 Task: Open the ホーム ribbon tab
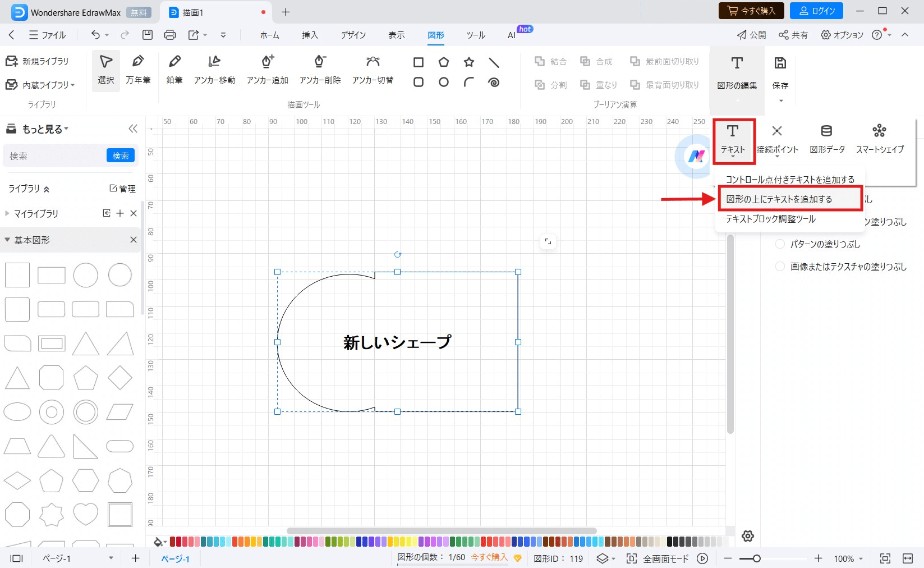click(269, 35)
